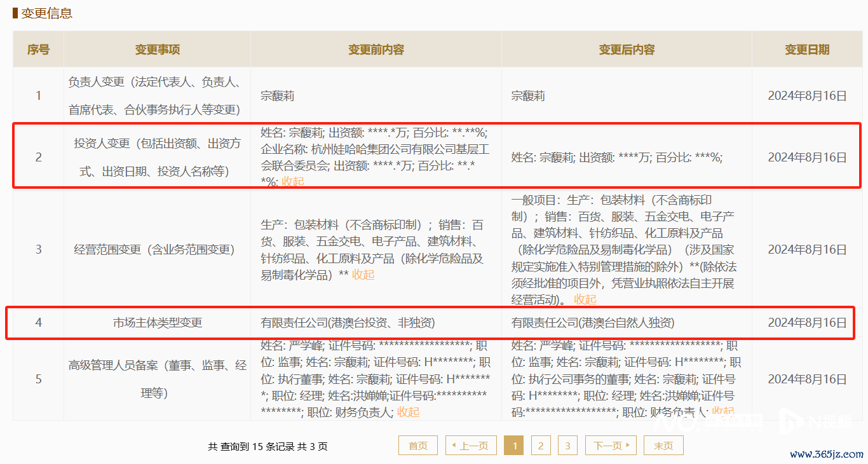
Task: Click 投资人变更 item in row 2
Action: (157, 158)
